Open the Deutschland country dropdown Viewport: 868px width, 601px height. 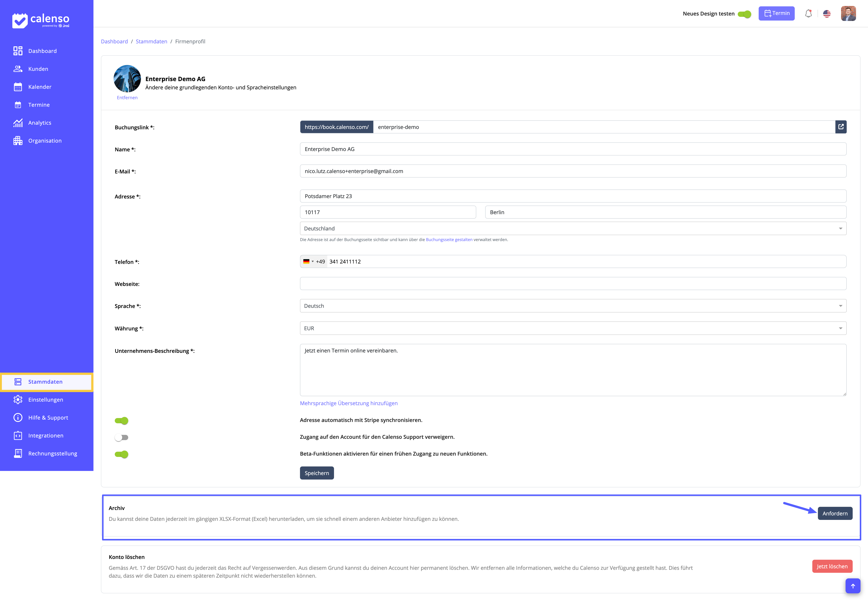[x=573, y=229]
